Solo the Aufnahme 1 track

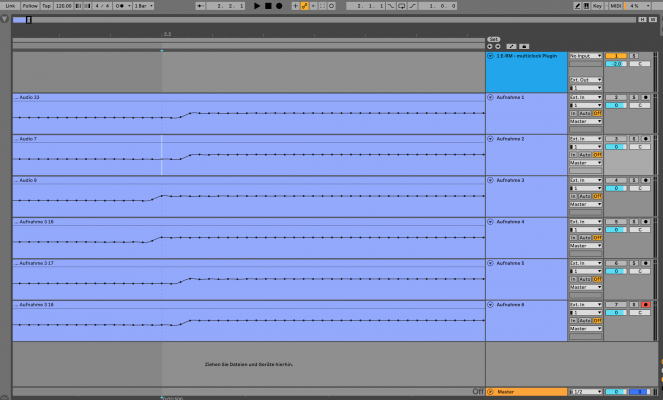(634, 97)
